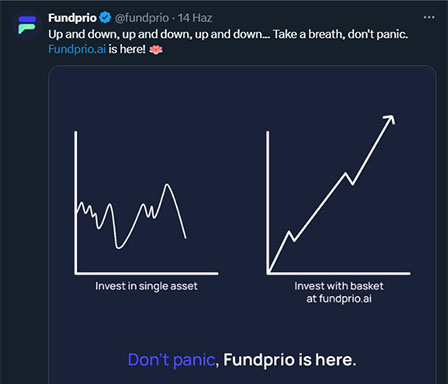Click the upward arrow on basket chart
The image size is (448, 384).
(x=389, y=120)
